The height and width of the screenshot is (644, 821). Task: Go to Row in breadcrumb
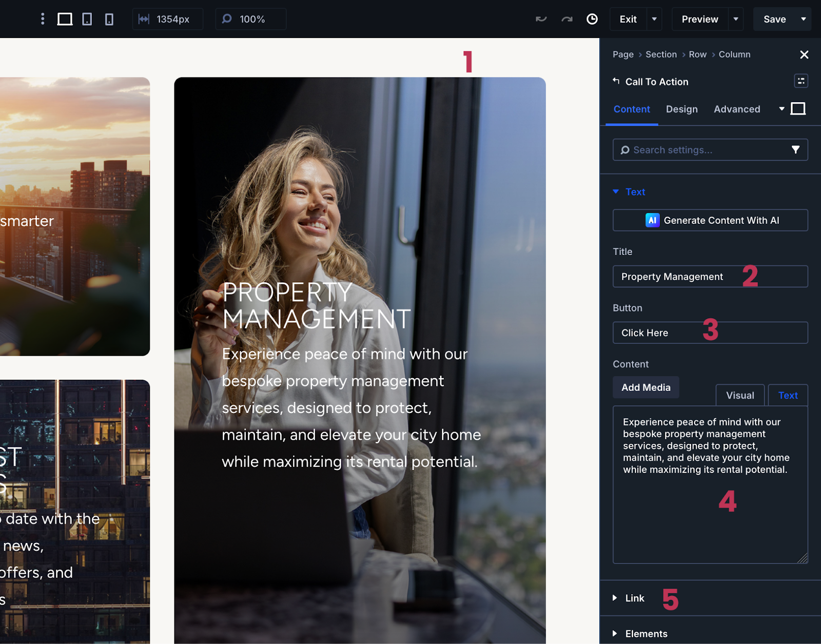[x=697, y=54]
